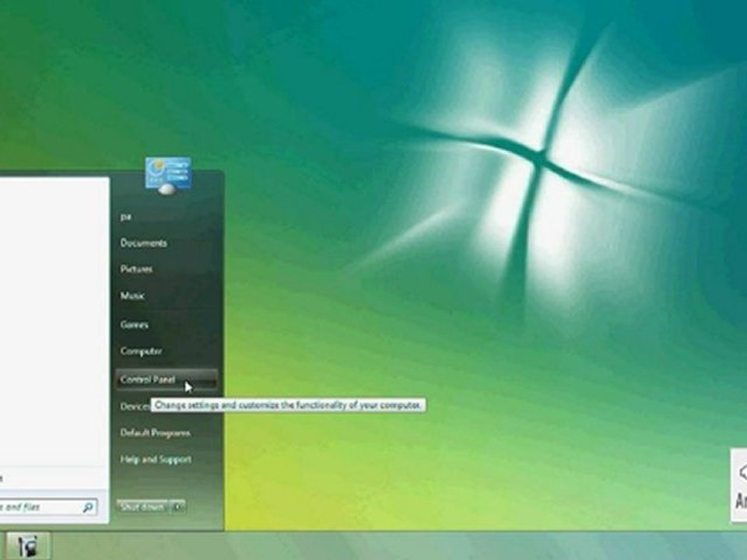Open Help and Support
This screenshot has width=747, height=560.
coord(156,460)
